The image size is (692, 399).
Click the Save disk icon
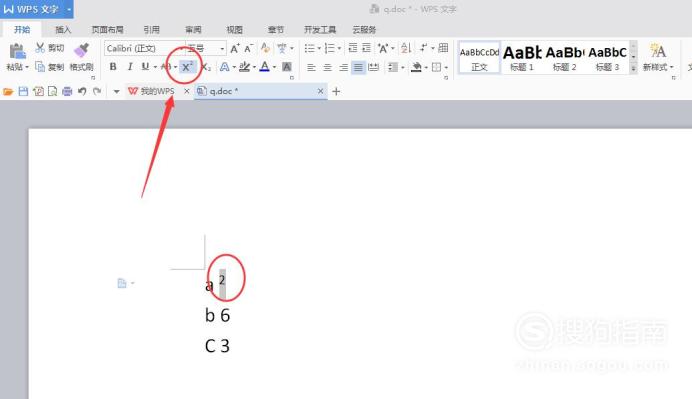coord(23,91)
